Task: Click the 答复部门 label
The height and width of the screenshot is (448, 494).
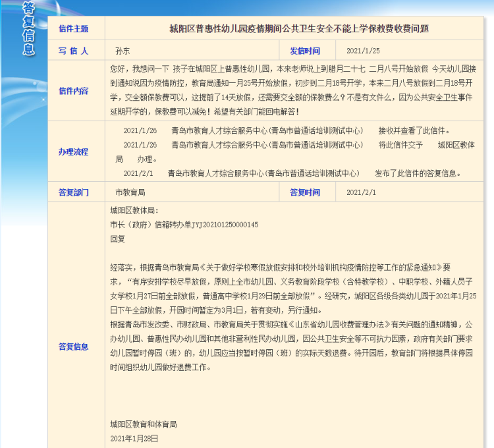Action: pyautogui.click(x=73, y=192)
